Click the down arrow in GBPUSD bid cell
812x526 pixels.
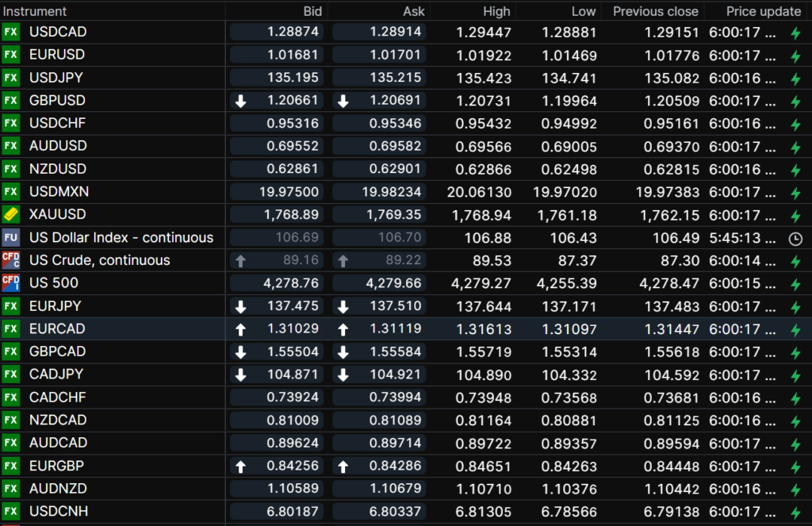pos(241,101)
